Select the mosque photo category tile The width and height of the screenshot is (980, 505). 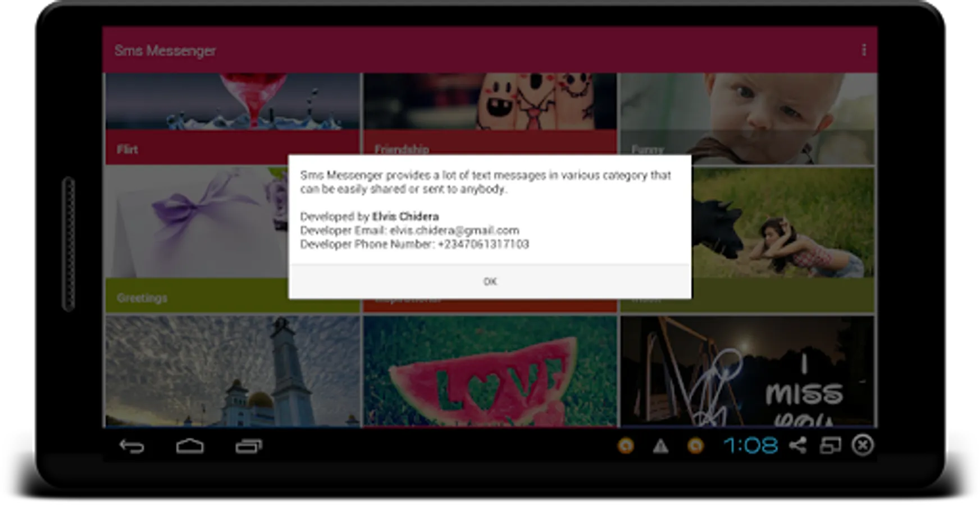pyautogui.click(x=232, y=371)
